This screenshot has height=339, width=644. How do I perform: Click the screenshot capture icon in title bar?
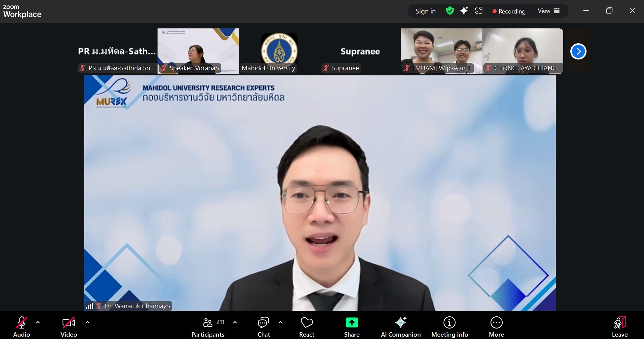tap(479, 11)
